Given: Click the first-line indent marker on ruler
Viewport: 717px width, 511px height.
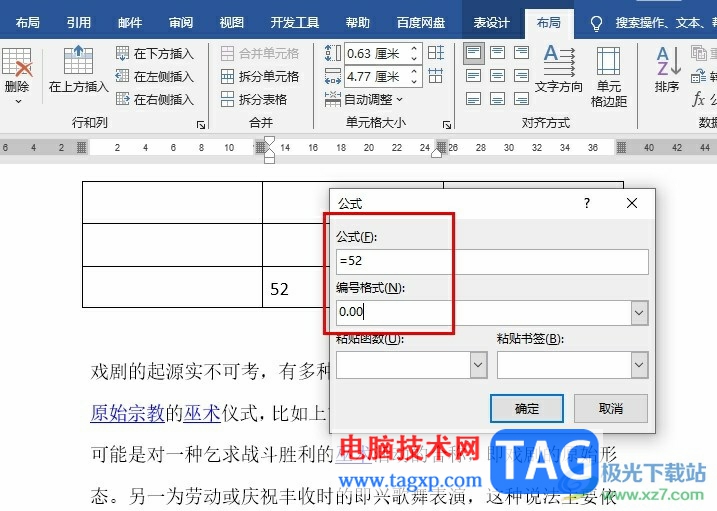Looking at the screenshot, I should click(x=269, y=140).
